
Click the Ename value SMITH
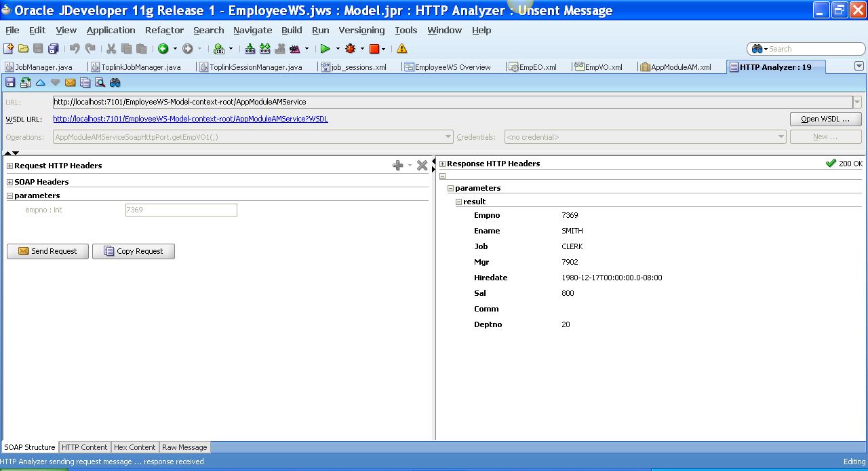coord(572,231)
